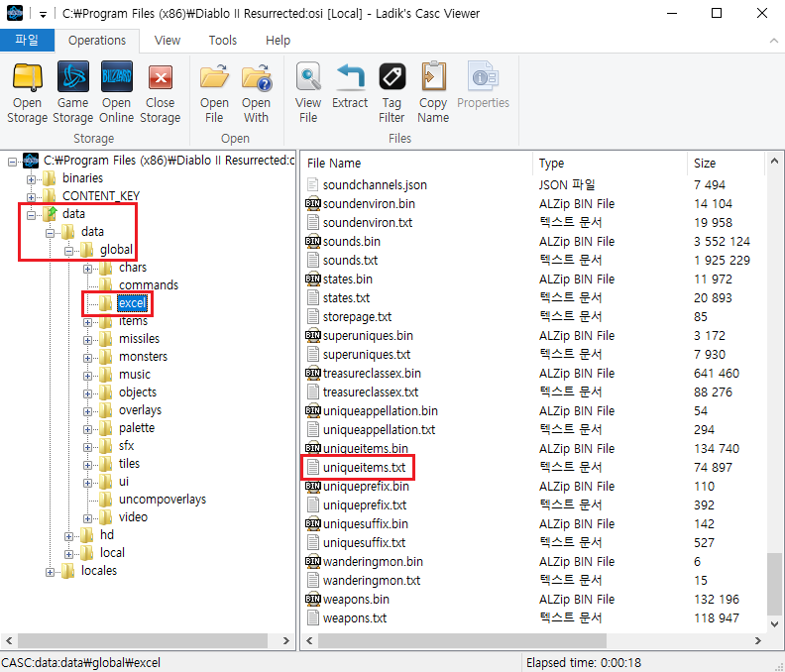Collapse the ribbon with the chevron

point(773,41)
